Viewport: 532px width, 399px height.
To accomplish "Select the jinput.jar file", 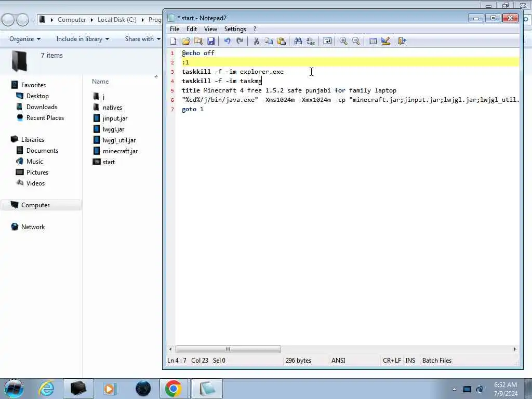I will [110, 118].
